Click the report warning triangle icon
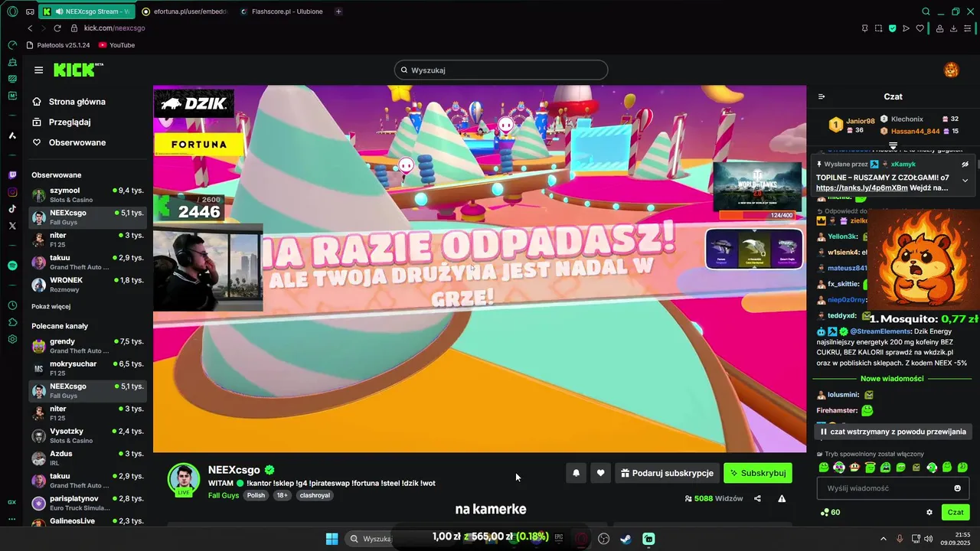Image resolution: width=980 pixels, height=551 pixels. coord(782,498)
